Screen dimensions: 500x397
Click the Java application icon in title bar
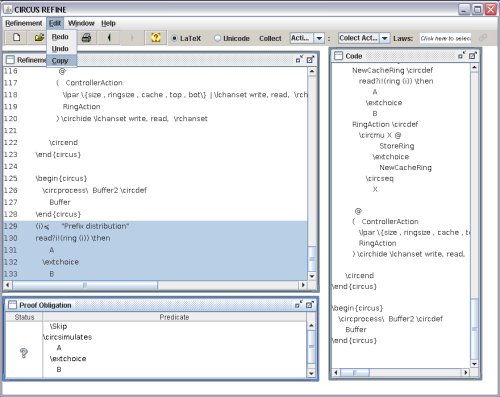pyautogui.click(x=8, y=9)
